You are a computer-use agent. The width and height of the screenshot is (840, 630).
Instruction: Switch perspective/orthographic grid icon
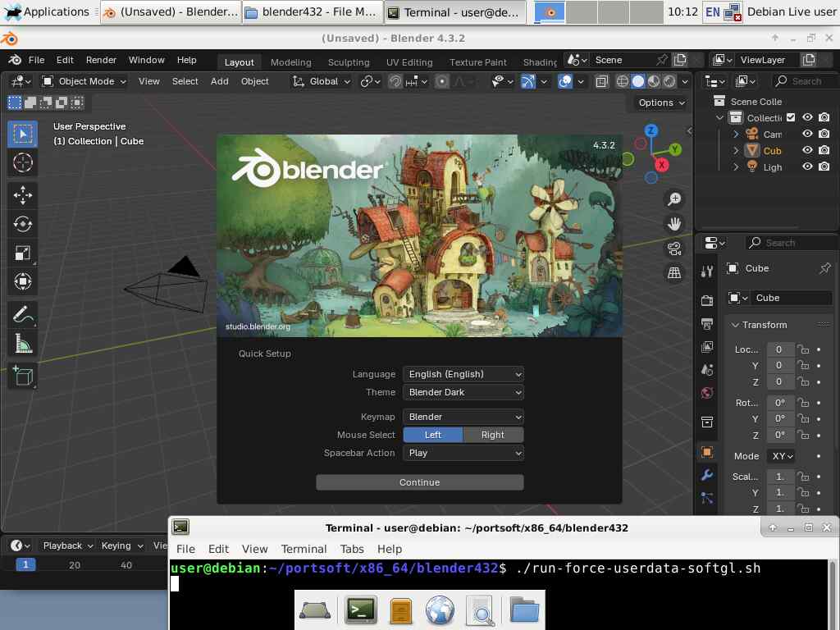(674, 273)
